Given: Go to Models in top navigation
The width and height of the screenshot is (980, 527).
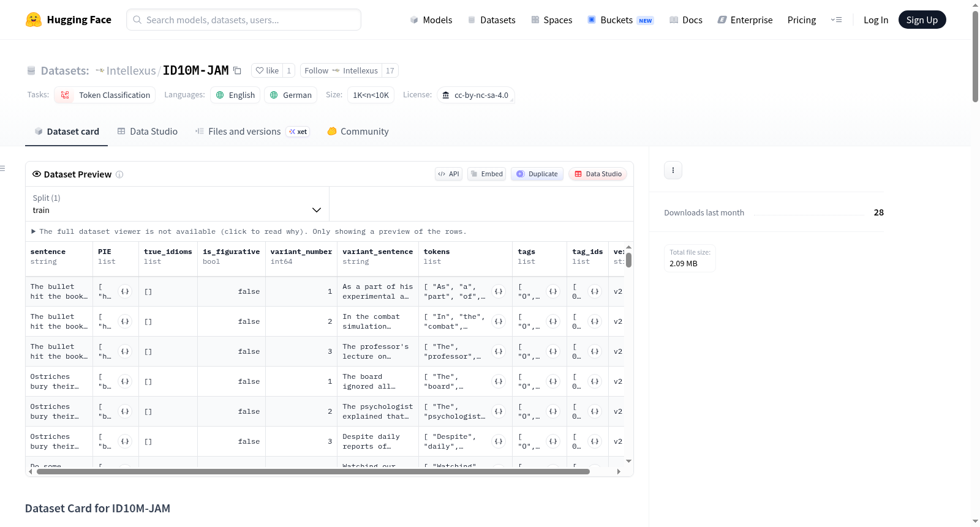Looking at the screenshot, I should pyautogui.click(x=431, y=20).
